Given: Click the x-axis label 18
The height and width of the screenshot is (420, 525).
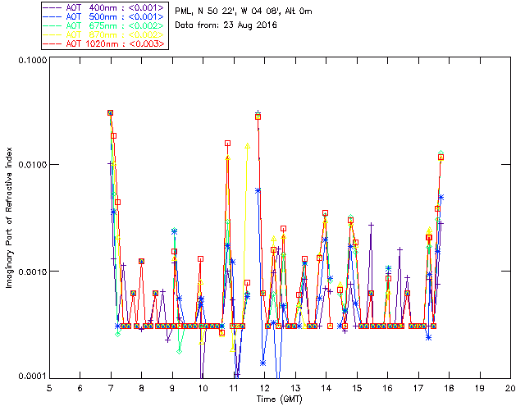Looking at the screenshot, I should [449, 388].
